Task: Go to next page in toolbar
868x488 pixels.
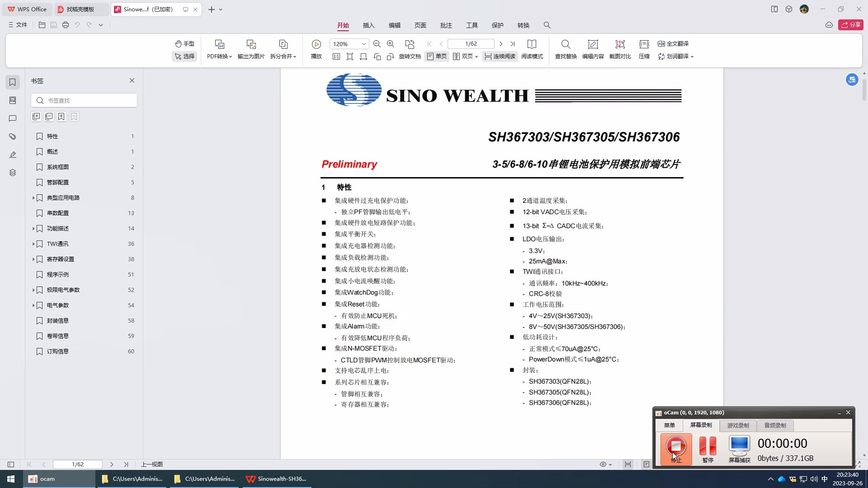Action: pos(501,44)
